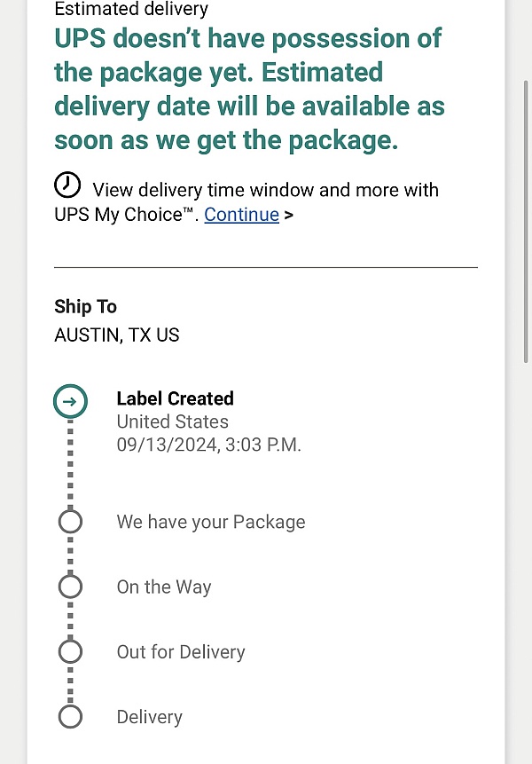This screenshot has width=532, height=764.
Task: Click the Delivery step label
Action: click(x=149, y=717)
